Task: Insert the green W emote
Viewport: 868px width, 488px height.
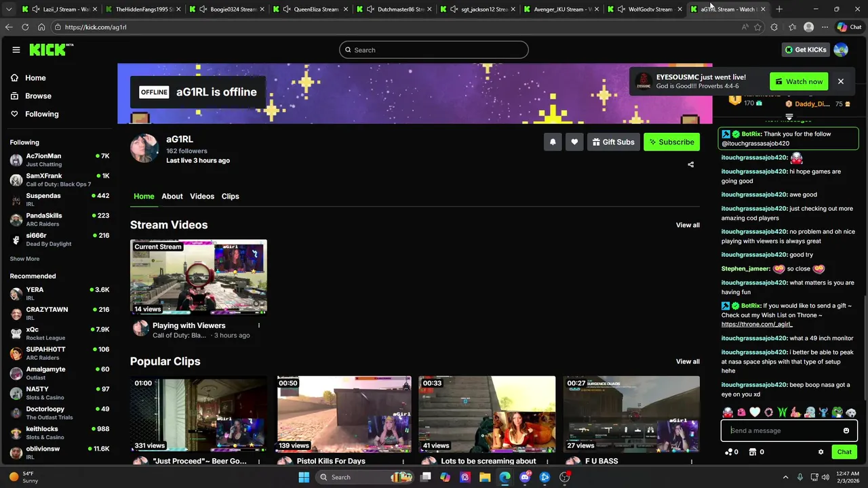Action: coord(782,412)
